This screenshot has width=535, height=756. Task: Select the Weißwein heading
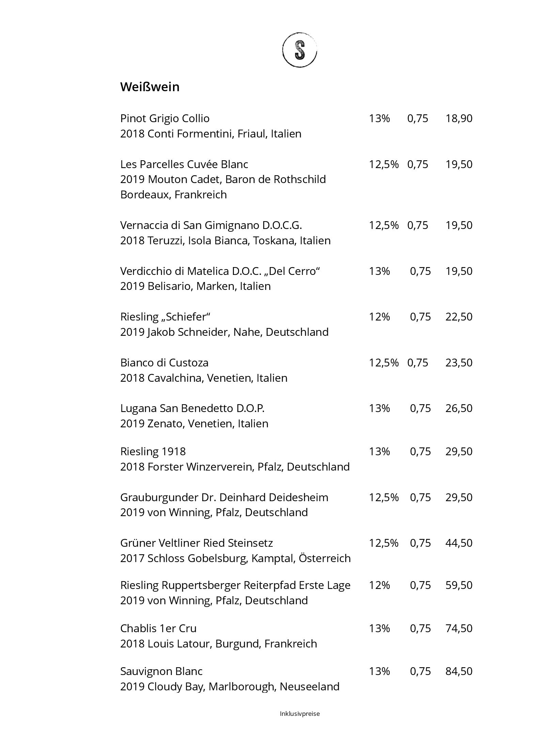point(150,87)
